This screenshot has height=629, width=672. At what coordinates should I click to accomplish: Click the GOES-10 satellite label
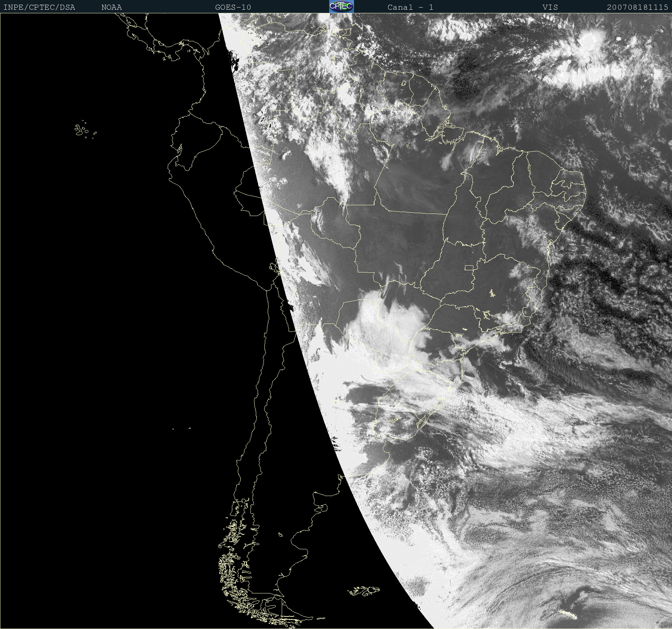tap(233, 7)
